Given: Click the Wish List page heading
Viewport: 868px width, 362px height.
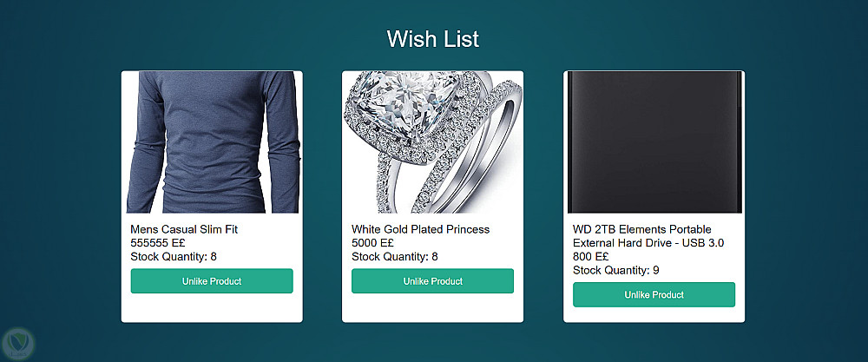Looking at the screenshot, I should point(433,39).
